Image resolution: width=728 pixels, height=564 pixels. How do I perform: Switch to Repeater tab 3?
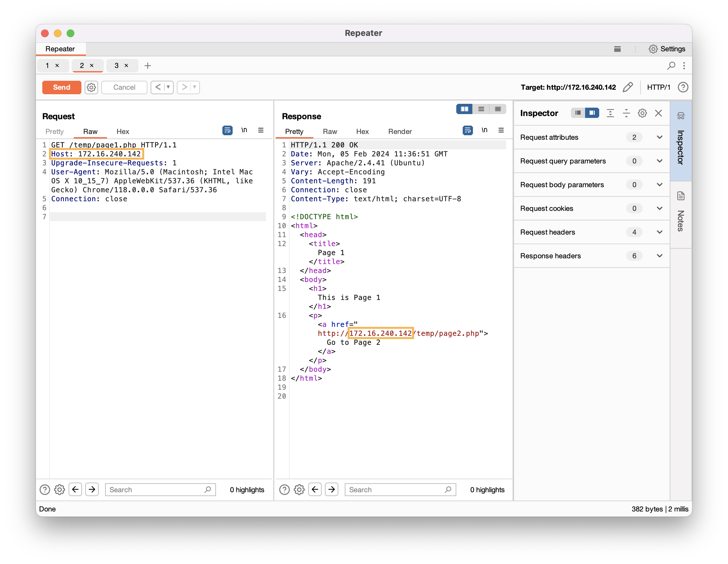[x=116, y=66]
